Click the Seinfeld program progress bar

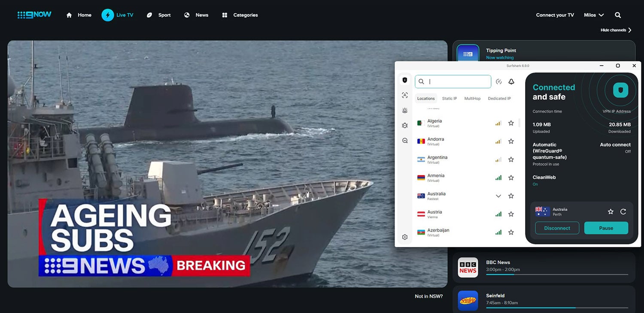(x=557, y=307)
